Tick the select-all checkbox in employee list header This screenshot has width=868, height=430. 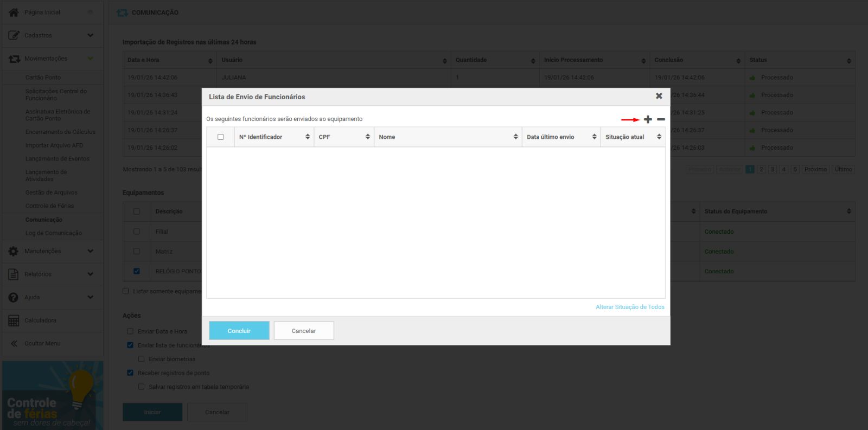tap(220, 137)
